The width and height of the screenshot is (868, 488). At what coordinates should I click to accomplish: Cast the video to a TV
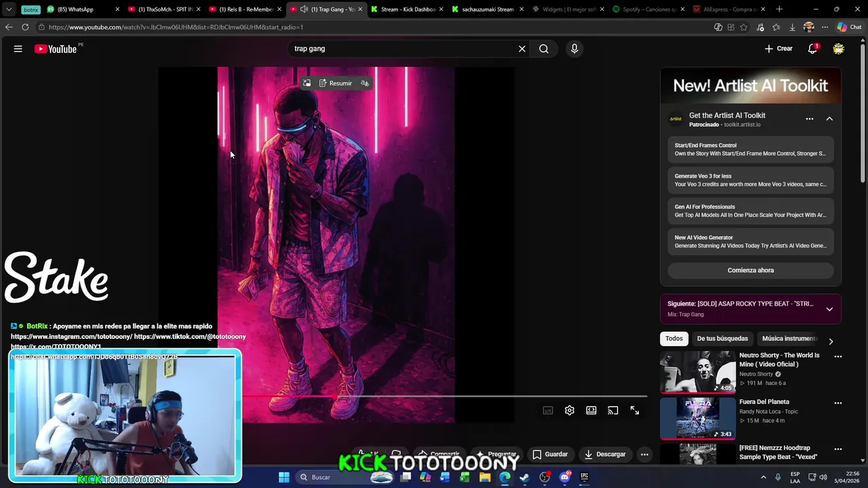613,410
